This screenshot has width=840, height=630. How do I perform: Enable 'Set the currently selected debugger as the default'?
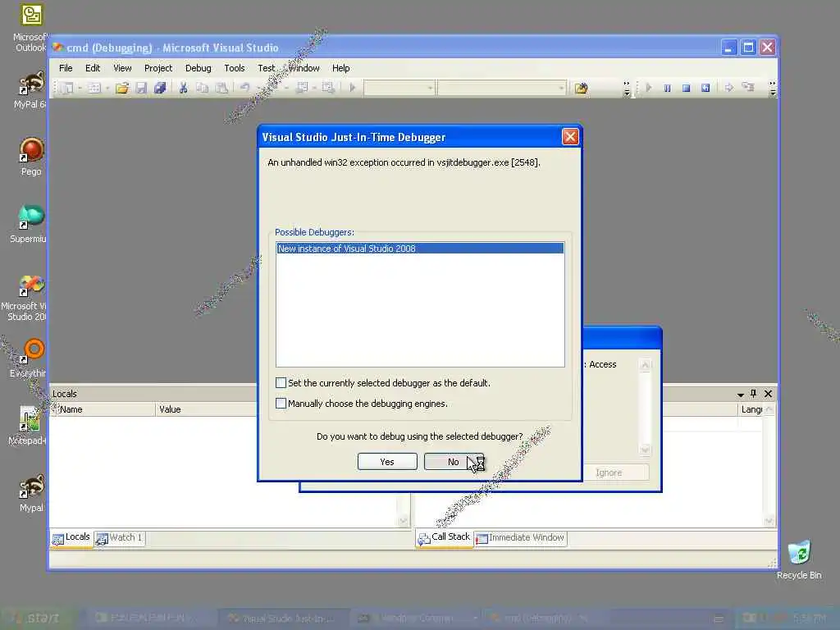[x=281, y=382]
